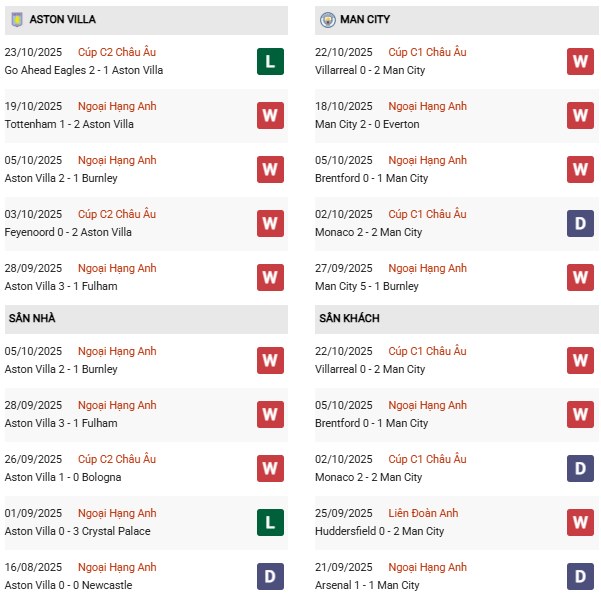The width and height of the screenshot is (601, 600).
Task: Click the green L badge for Crystal Palace match
Action: click(270, 522)
